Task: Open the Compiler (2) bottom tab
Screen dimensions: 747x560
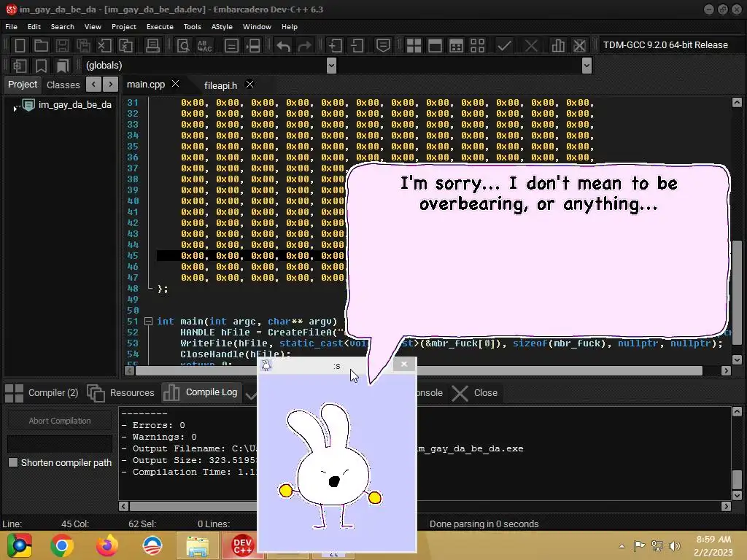Action: [42, 393]
